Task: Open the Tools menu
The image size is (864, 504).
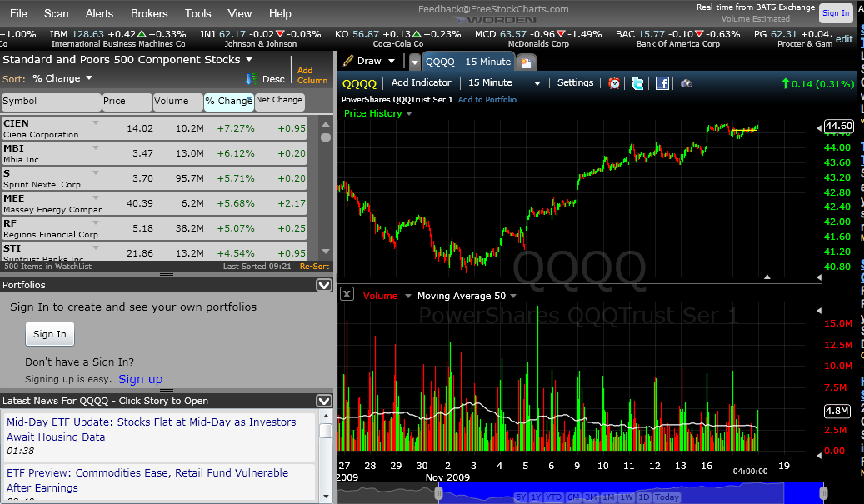Action: click(x=197, y=14)
